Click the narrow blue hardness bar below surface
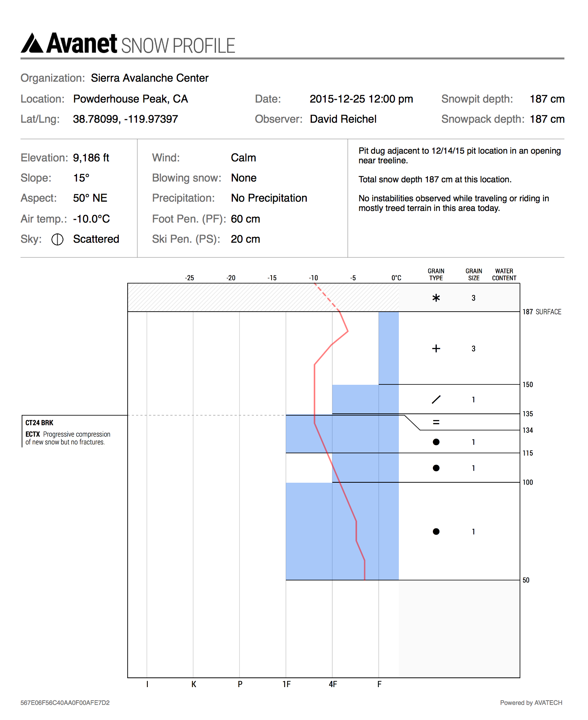The width and height of the screenshot is (588, 720). [388, 348]
